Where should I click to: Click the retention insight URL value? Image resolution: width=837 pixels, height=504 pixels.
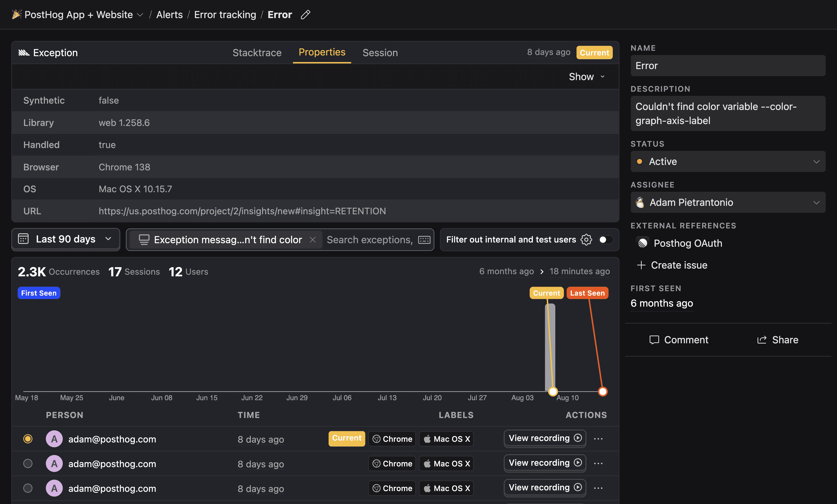point(242,211)
